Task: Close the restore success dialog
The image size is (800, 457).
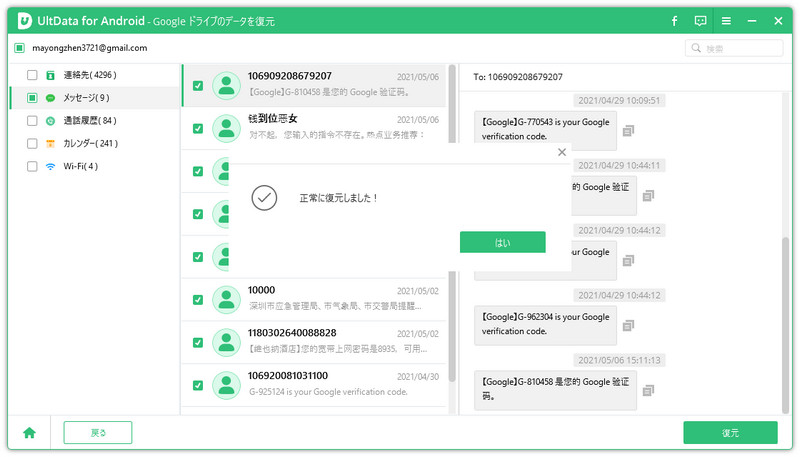Action: [562, 152]
